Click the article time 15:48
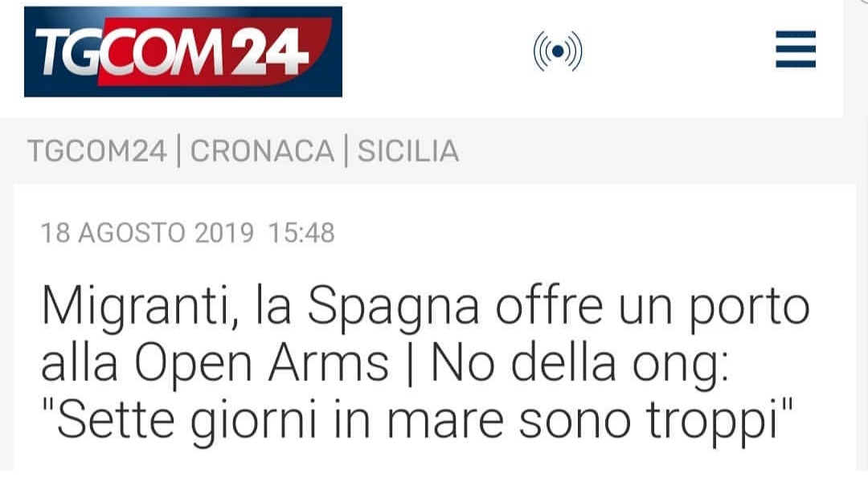Viewport: 868px width, 493px height. 301,233
